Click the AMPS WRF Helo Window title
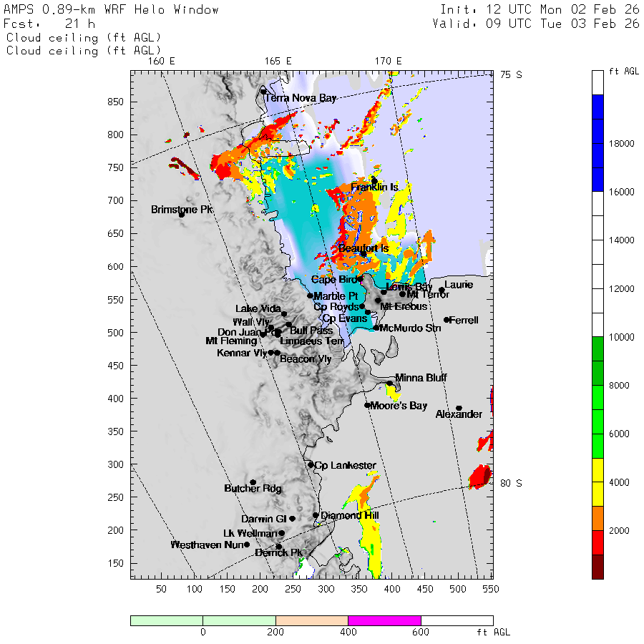The image size is (644, 644). (x=112, y=10)
